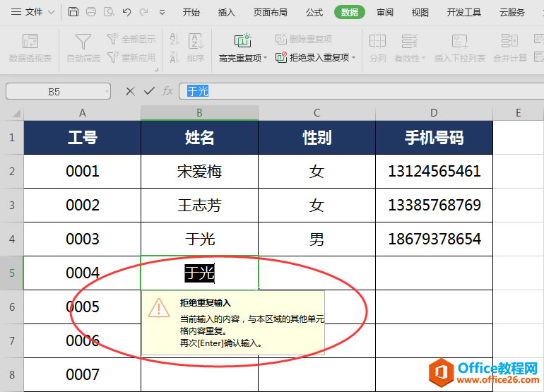Viewport: 544px width, 392px height.
Task: Open the 页面布局 ribbon tab
Action: pos(271,12)
